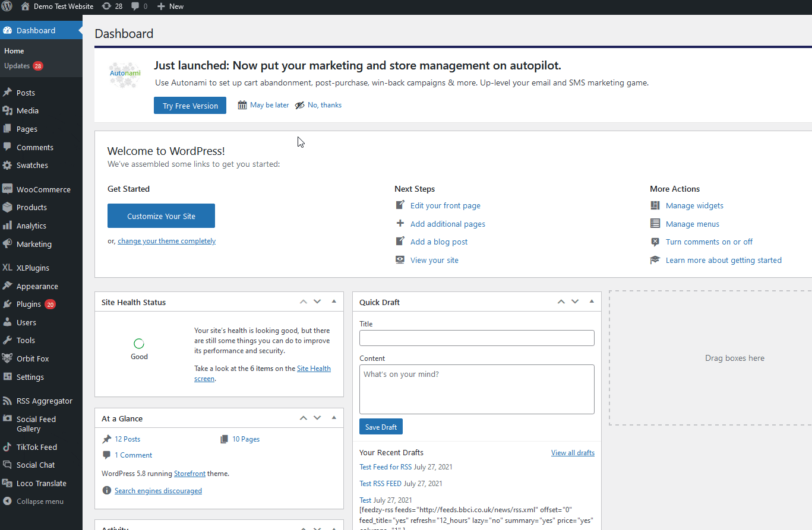Collapse the Quick Draft panel
Screen dimensions: 812x530
click(591, 302)
